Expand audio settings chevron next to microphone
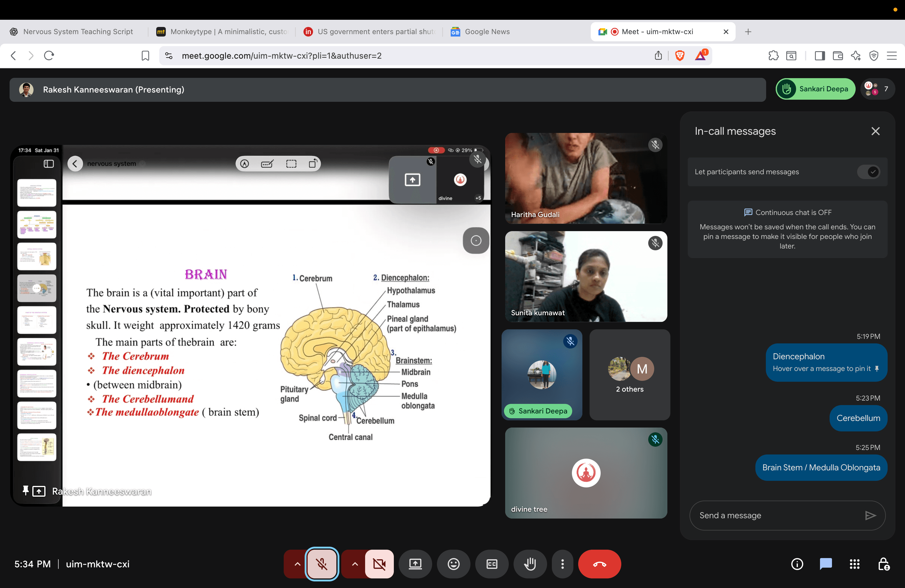The height and width of the screenshot is (588, 905). click(297, 564)
